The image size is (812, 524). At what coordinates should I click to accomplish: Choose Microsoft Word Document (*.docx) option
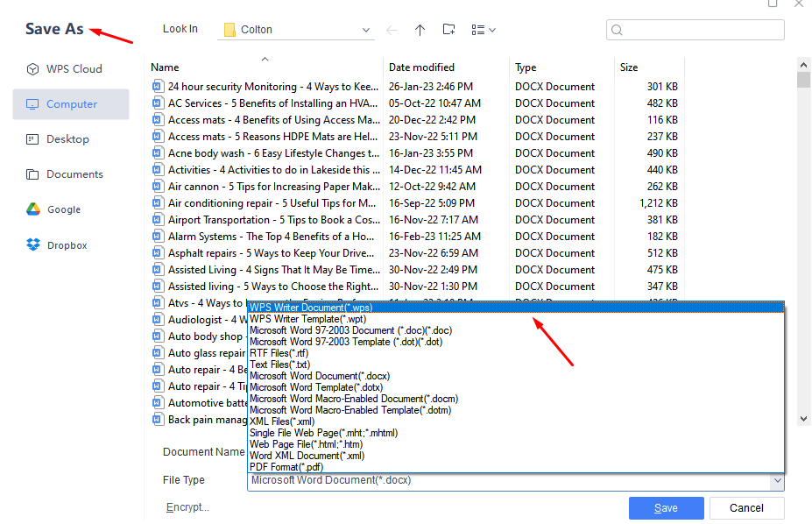(x=516, y=376)
